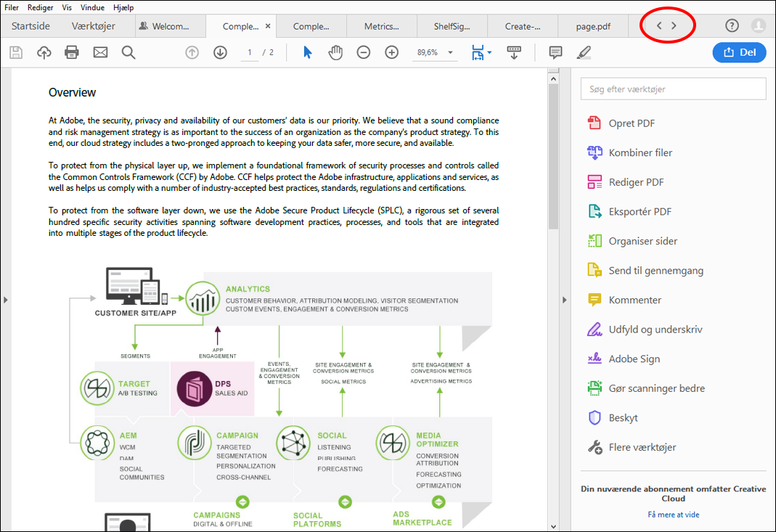776x532 pixels.
Task: Activate the hand pan tool
Action: [335, 52]
